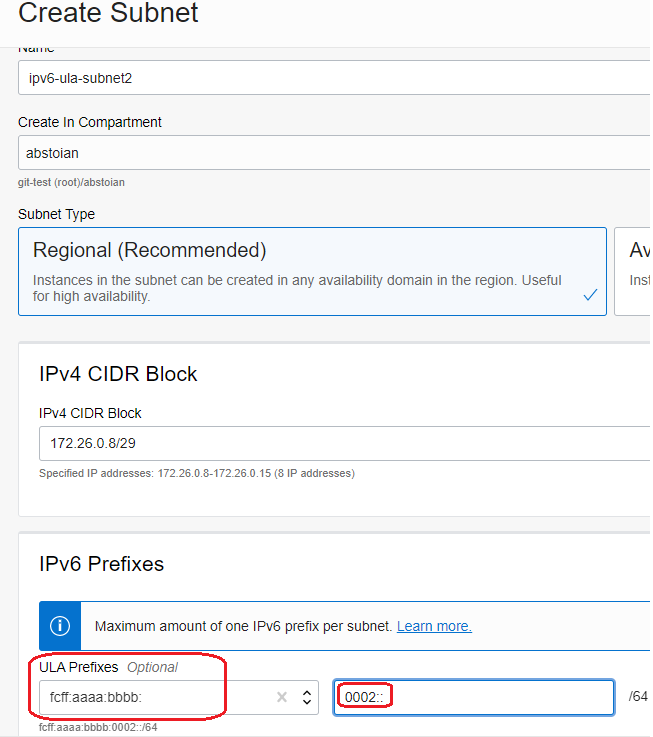
Task: Click the IPv4 CIDR Block section title
Action: (118, 374)
